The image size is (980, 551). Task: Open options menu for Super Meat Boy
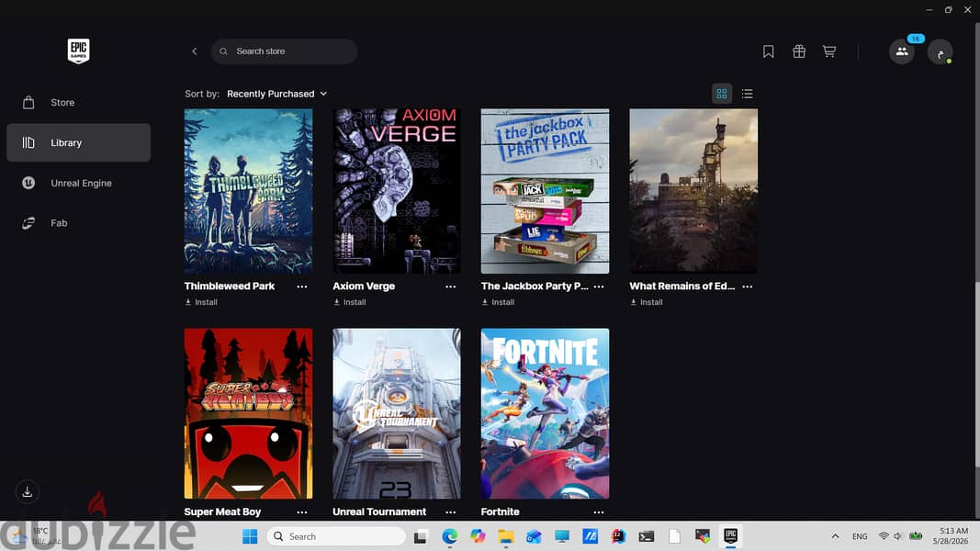[302, 512]
